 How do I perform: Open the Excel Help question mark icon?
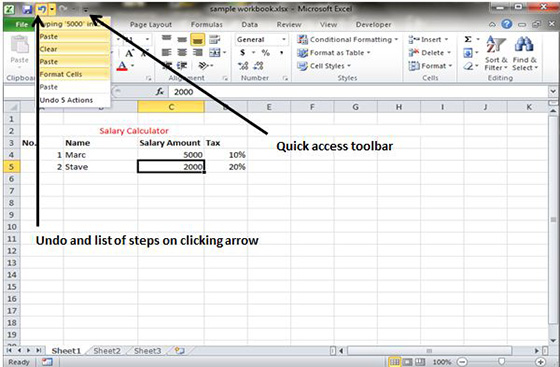click(507, 24)
